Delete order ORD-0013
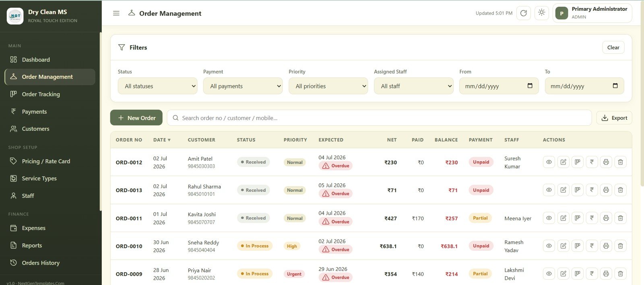 tap(620, 190)
